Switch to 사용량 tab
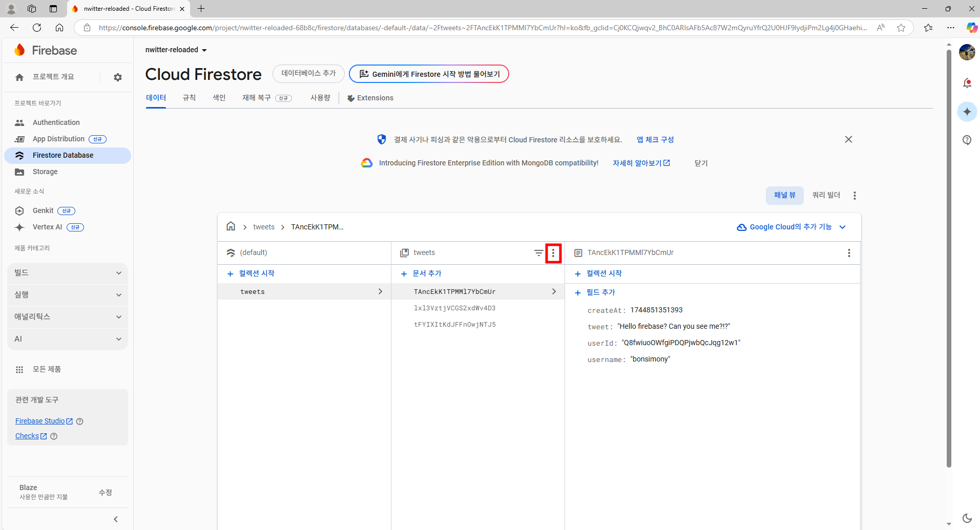 pos(320,98)
